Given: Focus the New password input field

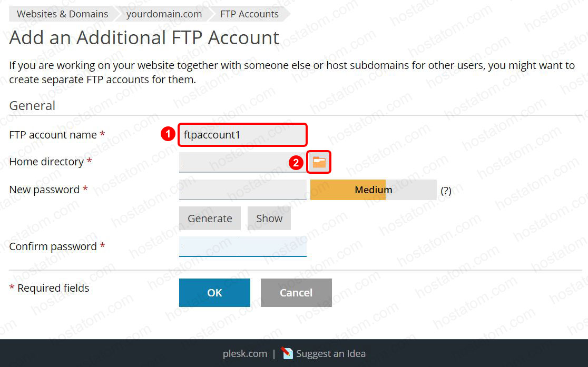Looking at the screenshot, I should pos(242,190).
